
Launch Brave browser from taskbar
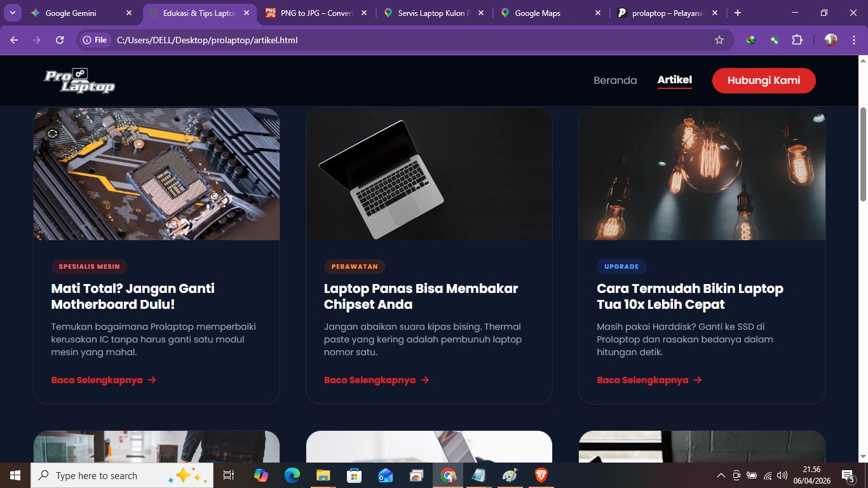[x=541, y=475]
